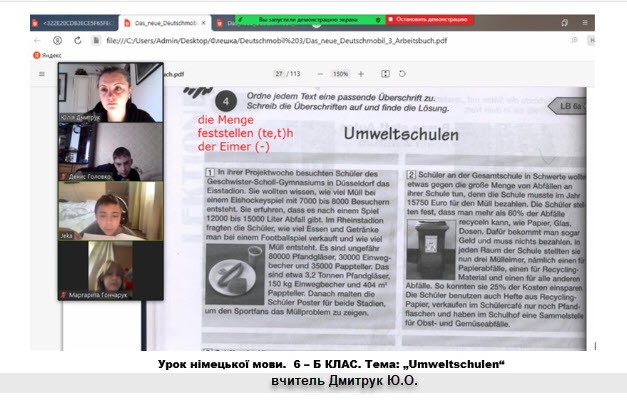Click the fit to page icon

pos(385,74)
